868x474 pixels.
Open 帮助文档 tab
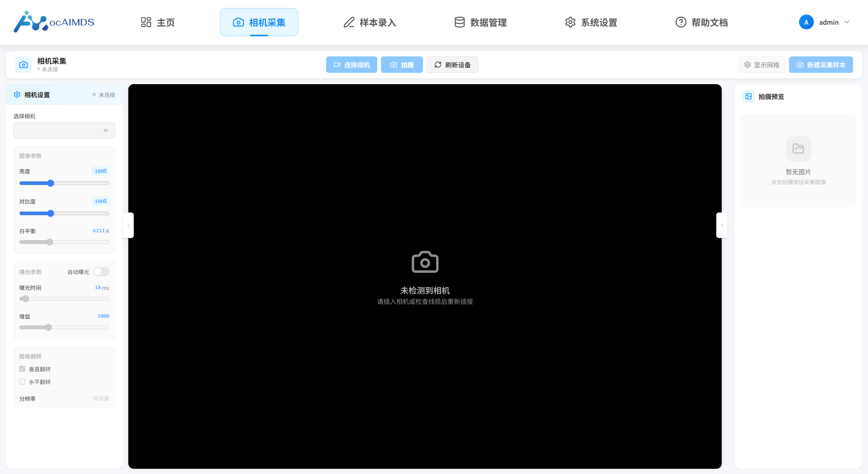[702, 22]
